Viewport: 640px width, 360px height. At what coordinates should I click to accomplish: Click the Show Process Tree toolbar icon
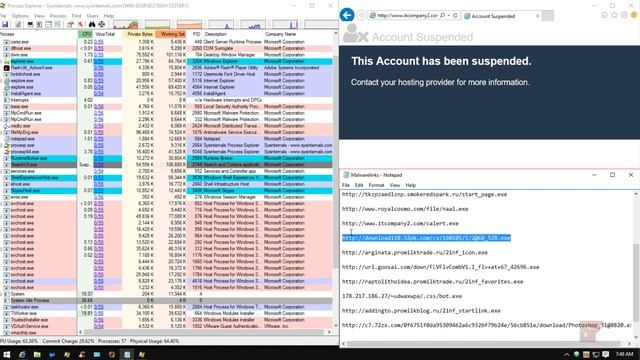click(x=39, y=24)
